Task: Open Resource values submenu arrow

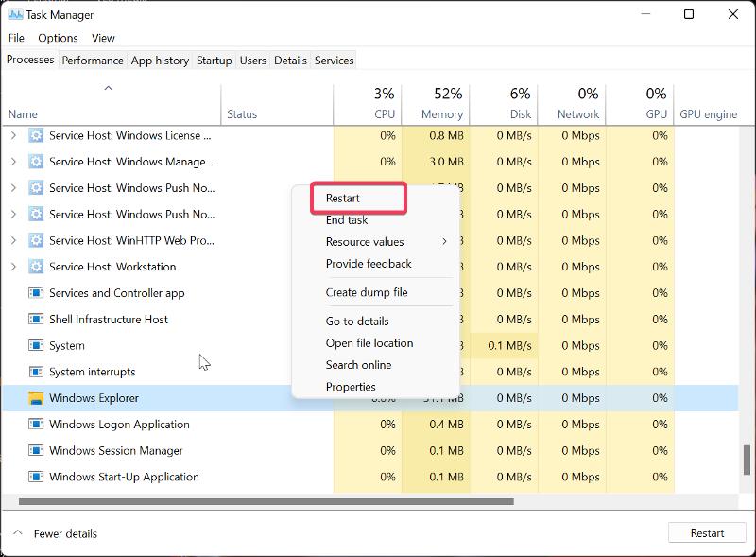Action: [444, 241]
